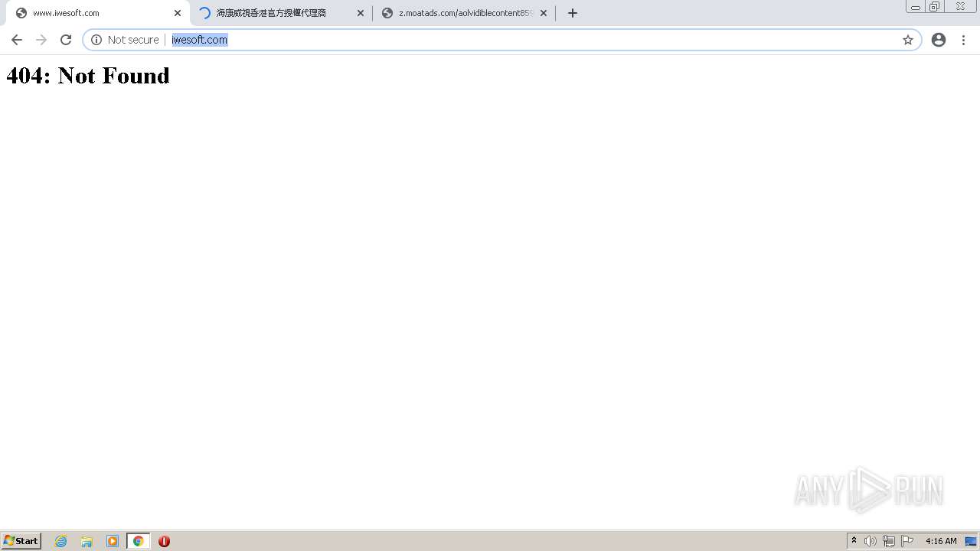Restore down the Chrome window
Viewport: 980px width, 551px height.
935,7
